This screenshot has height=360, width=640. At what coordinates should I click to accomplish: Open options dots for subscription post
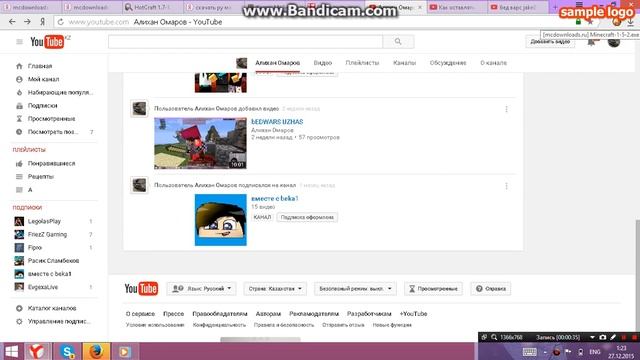506,186
